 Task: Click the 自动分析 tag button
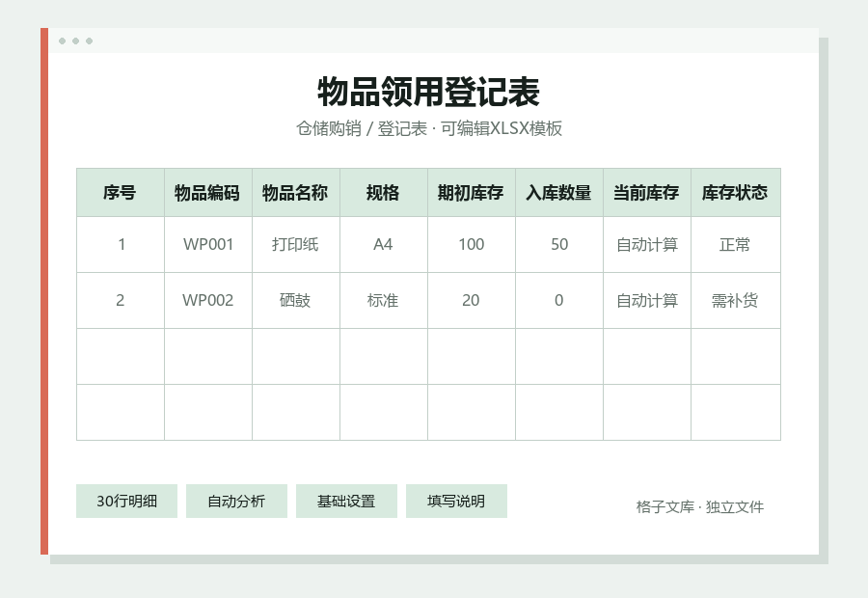tap(236, 502)
